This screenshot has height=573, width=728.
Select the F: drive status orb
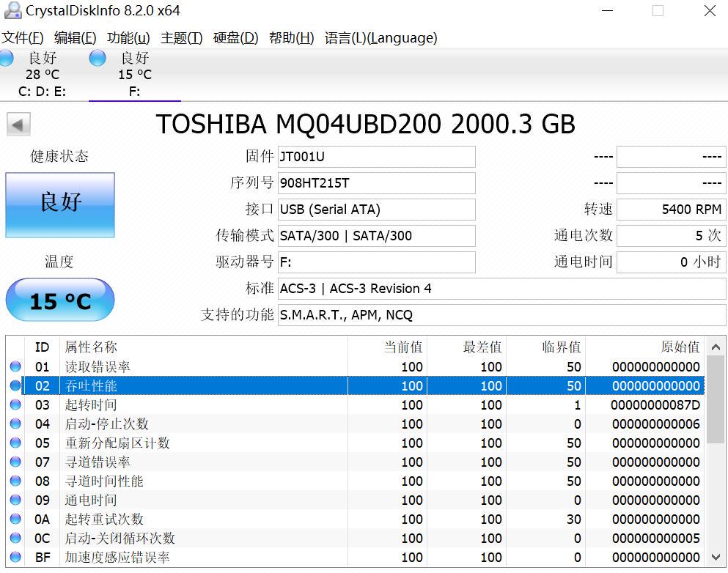pyautogui.click(x=98, y=59)
